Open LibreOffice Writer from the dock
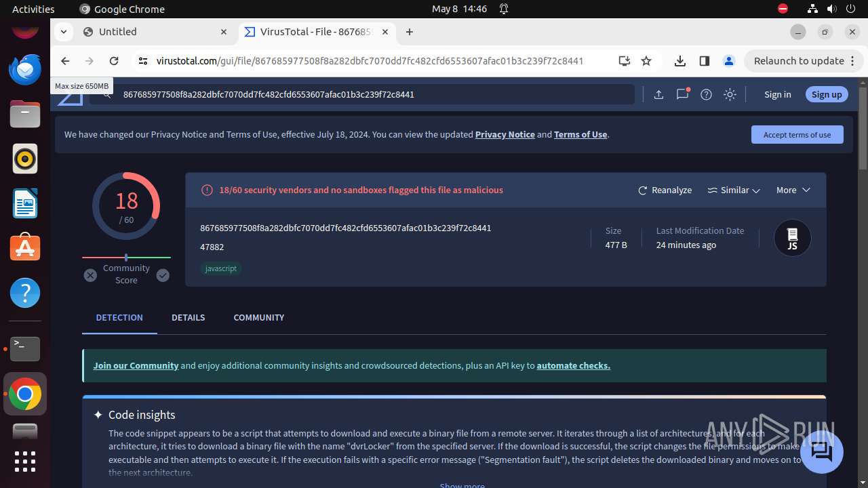The image size is (868, 488). coord(25,203)
